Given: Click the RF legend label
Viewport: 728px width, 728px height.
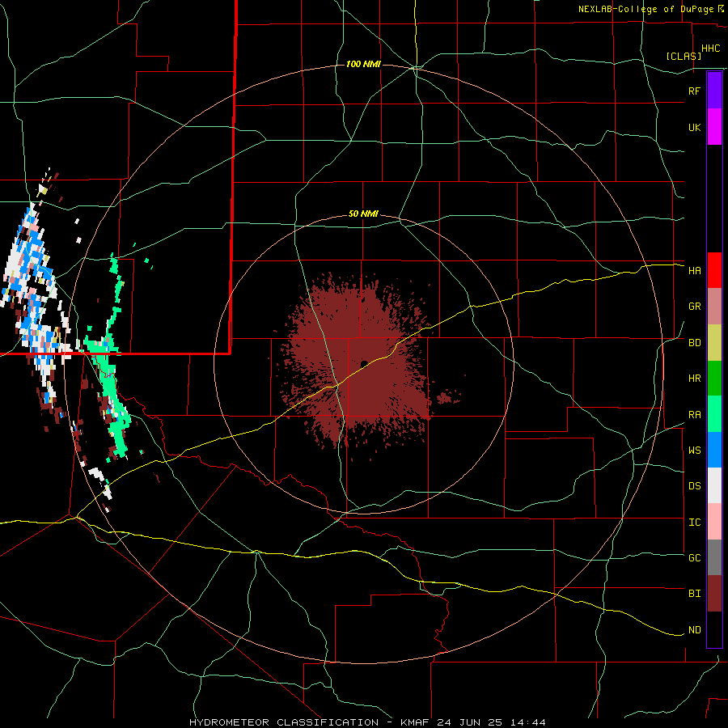Looking at the screenshot, I should pos(694,91).
